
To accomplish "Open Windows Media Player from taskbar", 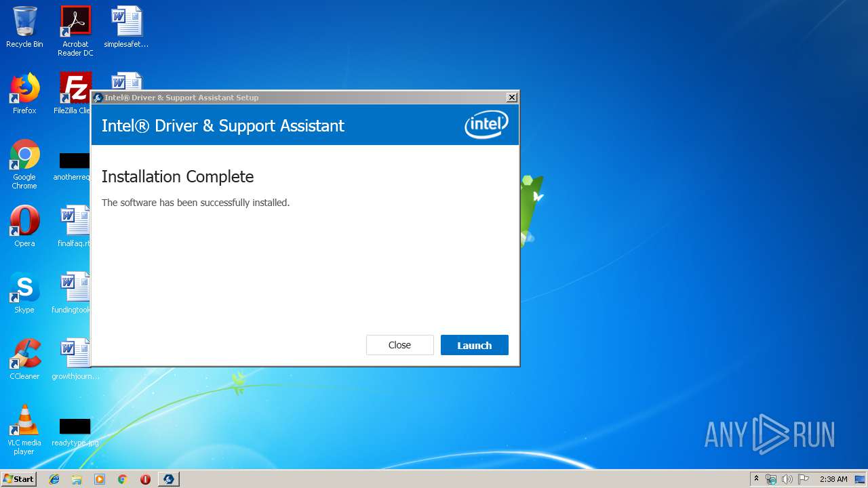I will (100, 479).
